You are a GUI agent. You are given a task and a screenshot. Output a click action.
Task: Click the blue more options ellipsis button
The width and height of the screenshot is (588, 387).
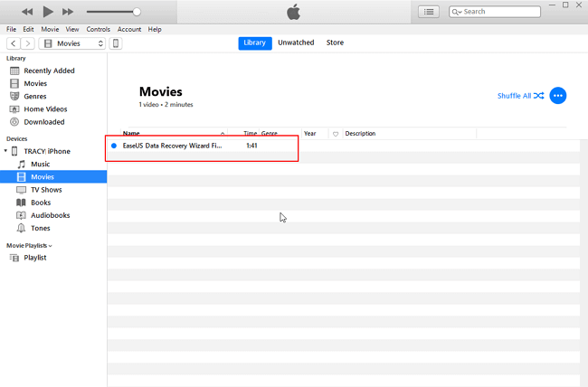click(x=558, y=95)
